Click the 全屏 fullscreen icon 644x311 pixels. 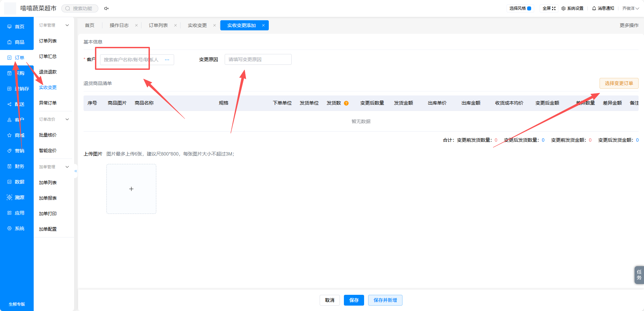(x=554, y=8)
